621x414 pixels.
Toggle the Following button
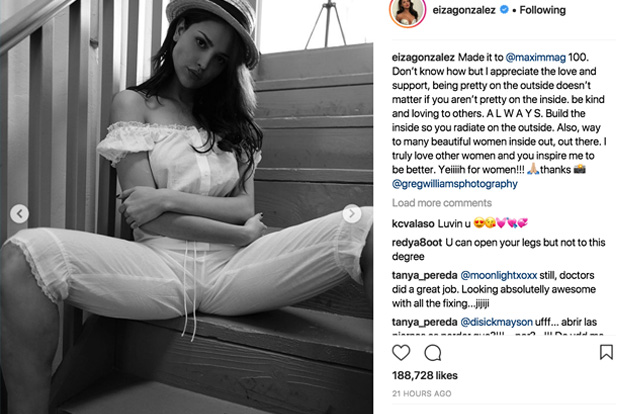tap(542, 10)
